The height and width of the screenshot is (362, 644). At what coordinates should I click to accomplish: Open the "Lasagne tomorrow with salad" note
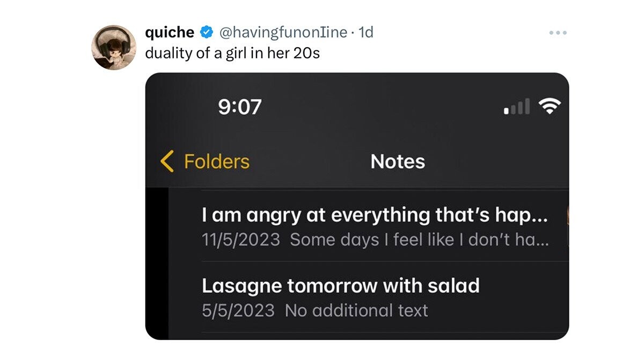[340, 286]
